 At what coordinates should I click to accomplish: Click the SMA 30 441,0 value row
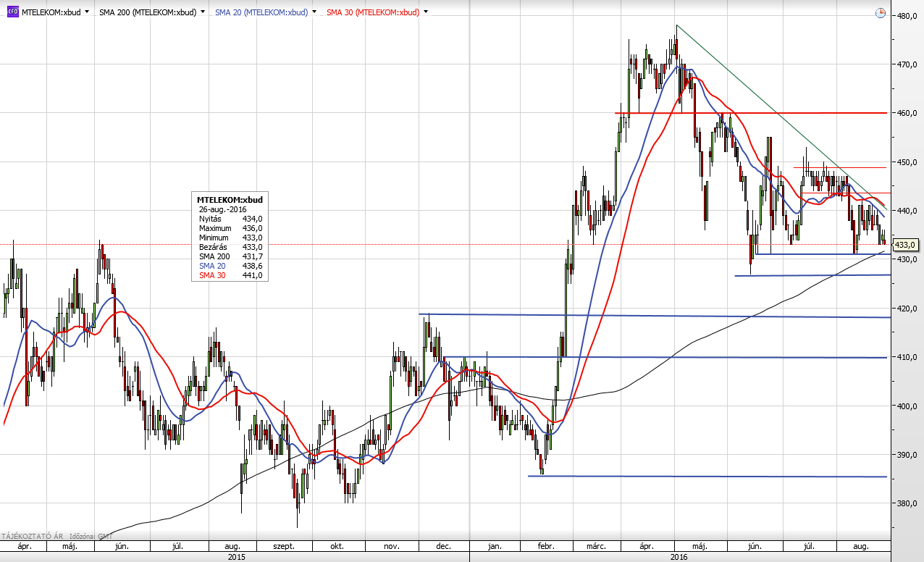coord(230,275)
